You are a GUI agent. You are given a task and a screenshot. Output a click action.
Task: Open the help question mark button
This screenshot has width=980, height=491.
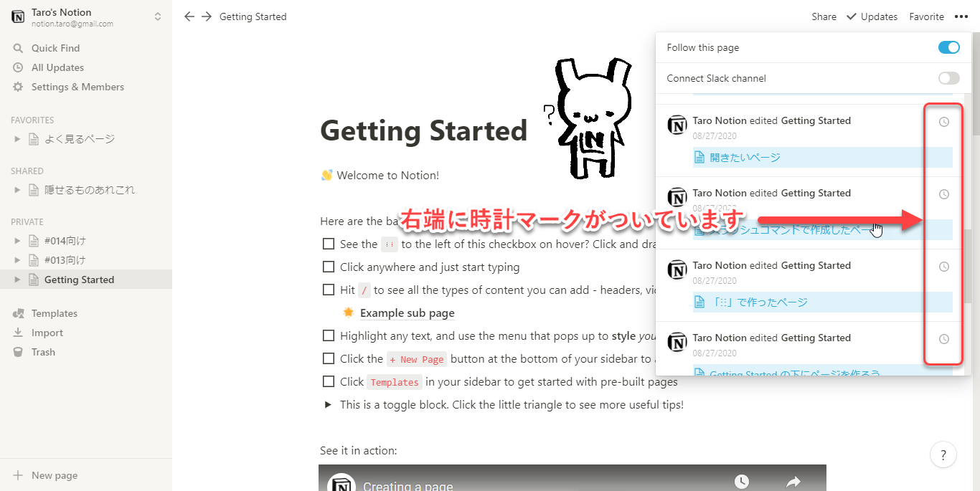(x=943, y=454)
